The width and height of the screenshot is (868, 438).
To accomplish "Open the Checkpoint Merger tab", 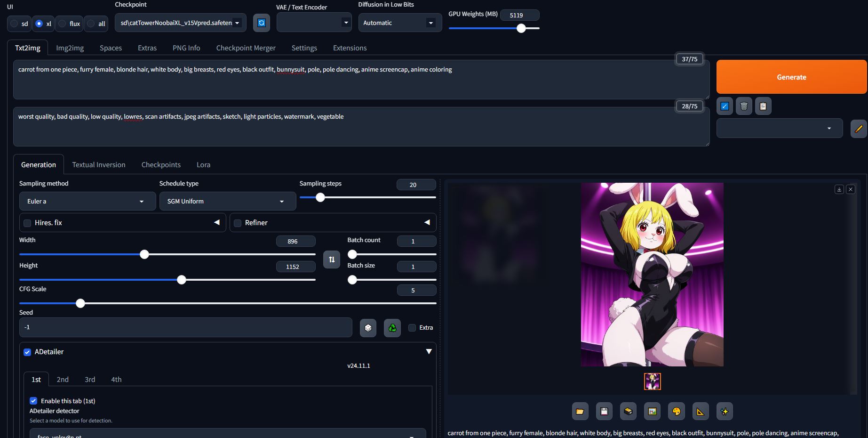I will pyautogui.click(x=246, y=48).
